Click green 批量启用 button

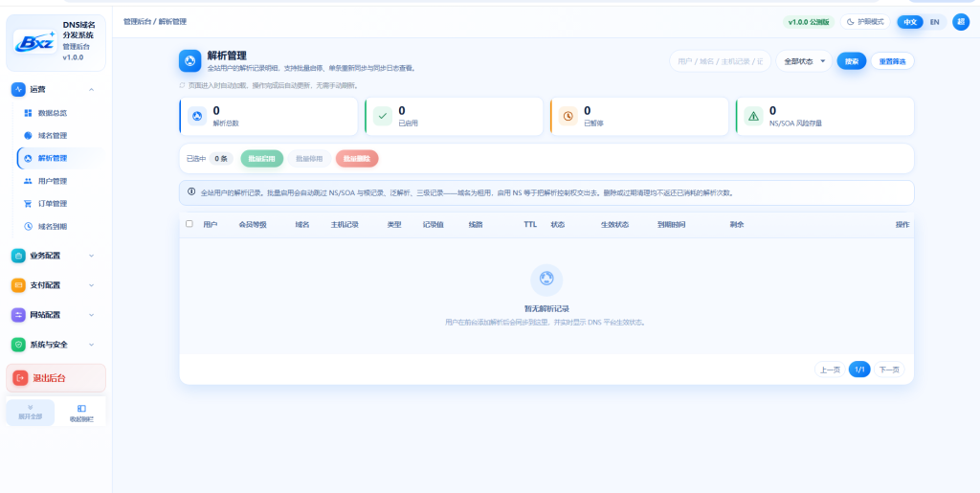pyautogui.click(x=262, y=159)
